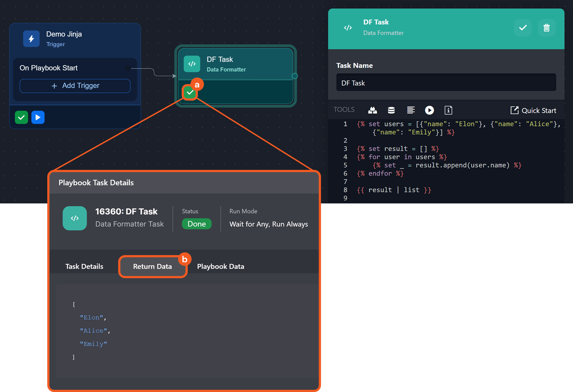Click the DF Task node code icon

click(x=192, y=64)
